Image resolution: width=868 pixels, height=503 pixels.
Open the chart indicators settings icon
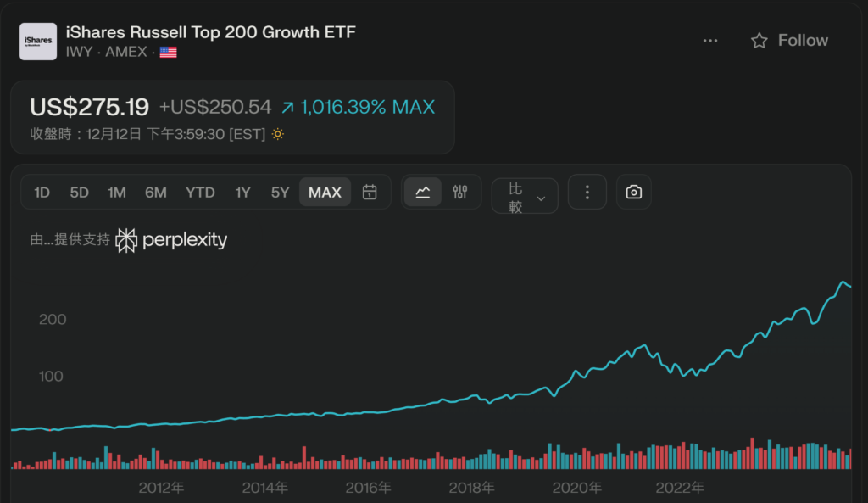point(460,193)
